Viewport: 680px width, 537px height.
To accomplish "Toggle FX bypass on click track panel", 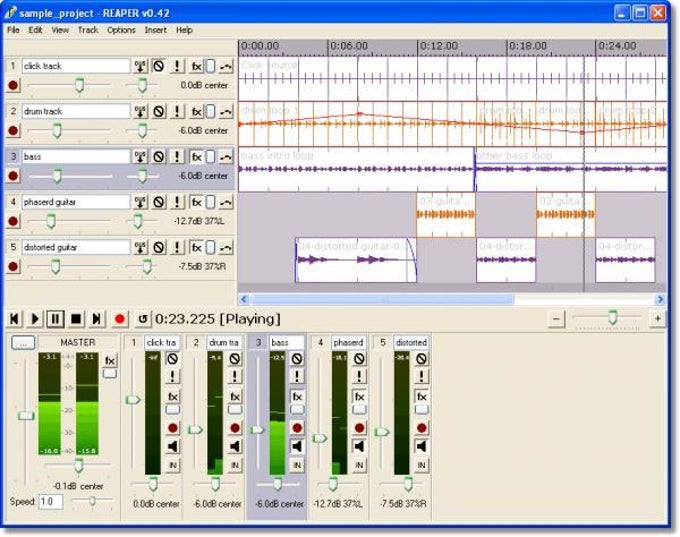I will (x=210, y=66).
